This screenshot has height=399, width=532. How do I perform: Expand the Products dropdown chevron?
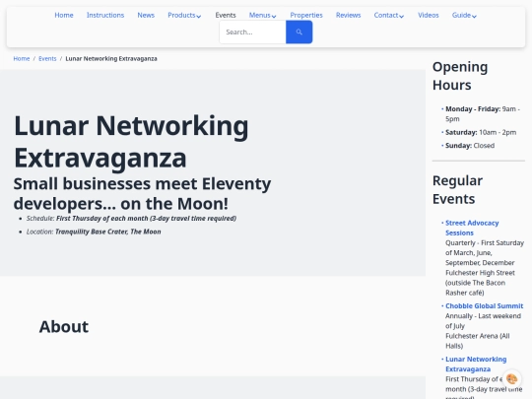(x=199, y=16)
